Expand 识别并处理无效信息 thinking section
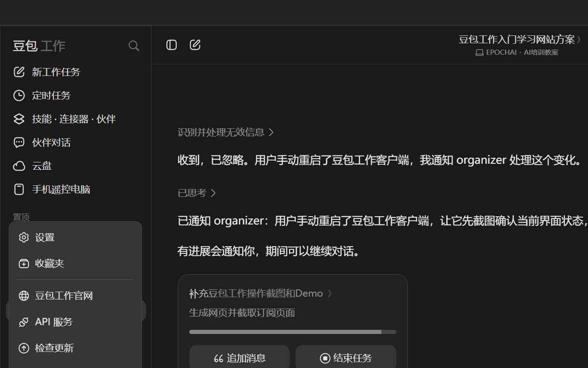 (x=226, y=132)
